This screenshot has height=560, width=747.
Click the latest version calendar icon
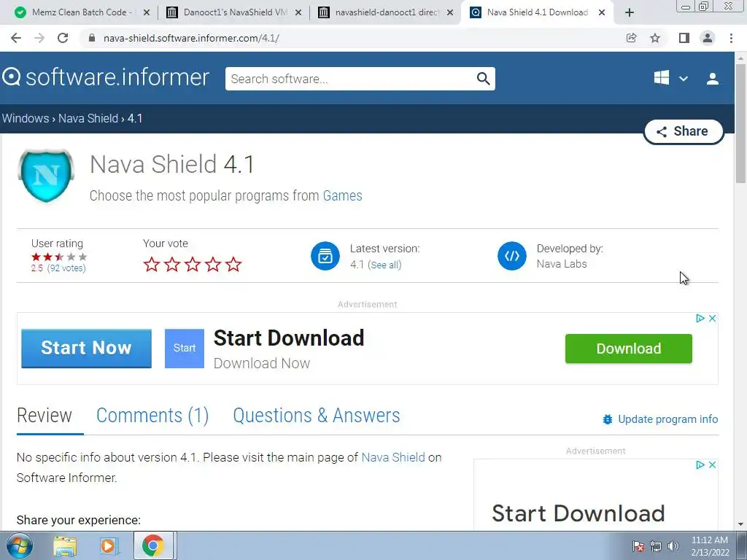click(x=325, y=256)
